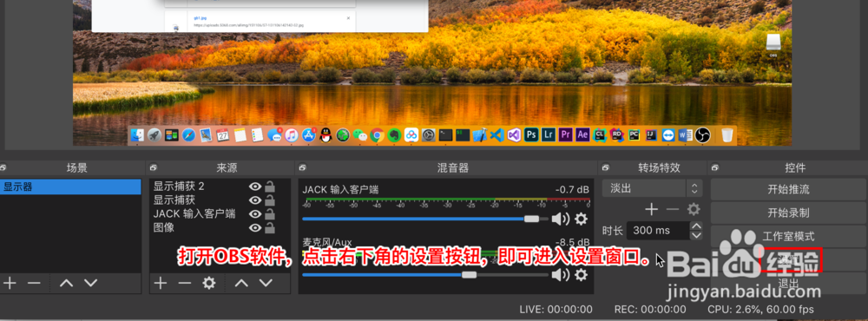Screen dimensions: 868x321
Task: Click the Finder icon in the previewed dock
Action: coord(137,134)
